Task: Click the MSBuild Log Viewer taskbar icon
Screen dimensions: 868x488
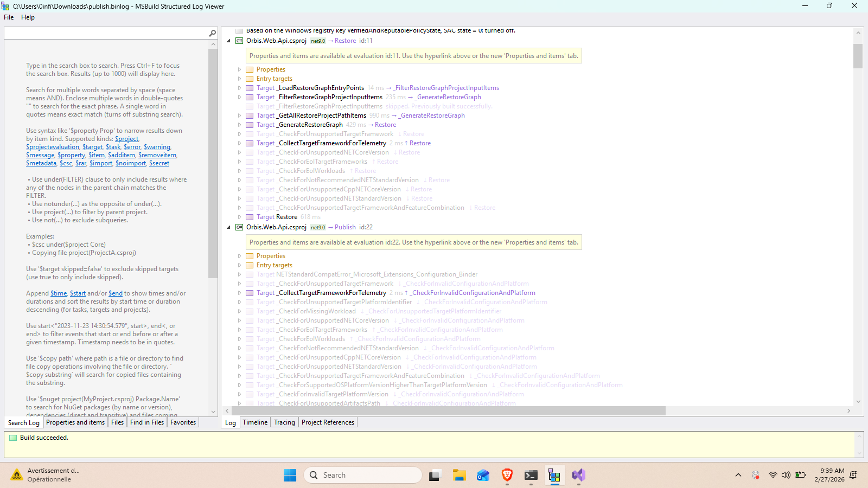Action: pos(554,475)
